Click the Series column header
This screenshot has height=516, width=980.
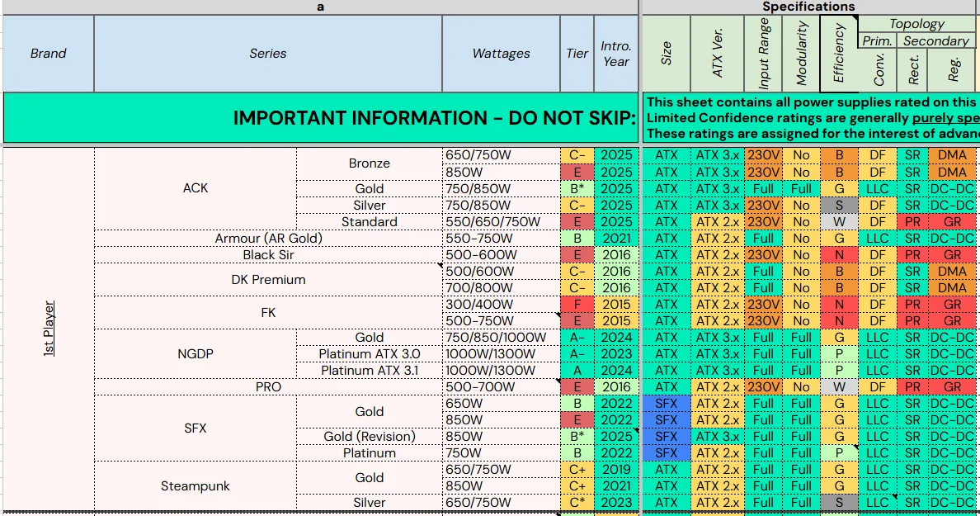(268, 54)
